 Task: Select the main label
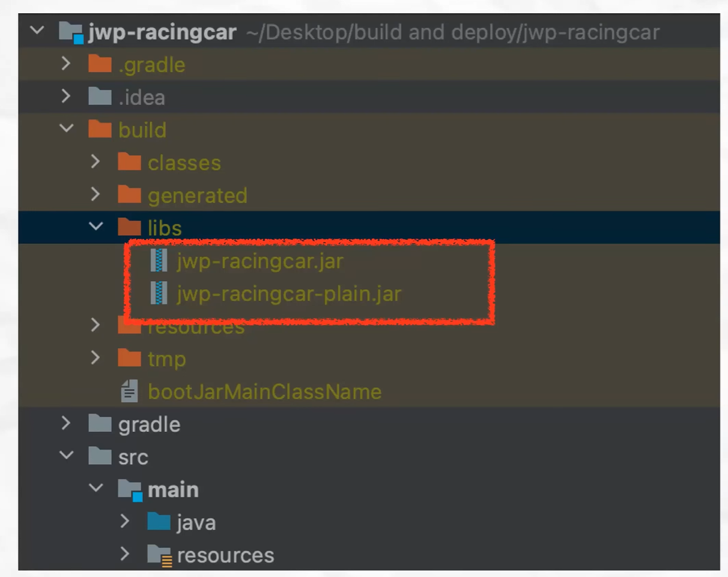pyautogui.click(x=174, y=490)
